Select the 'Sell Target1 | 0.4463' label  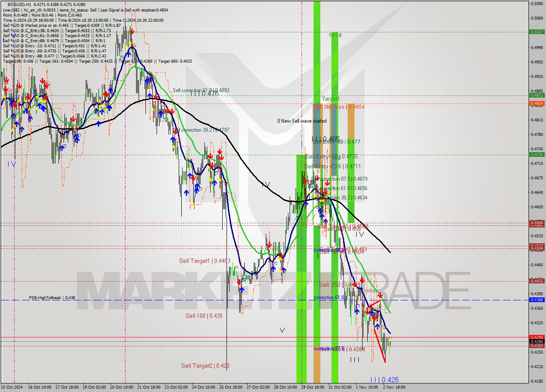(205, 261)
